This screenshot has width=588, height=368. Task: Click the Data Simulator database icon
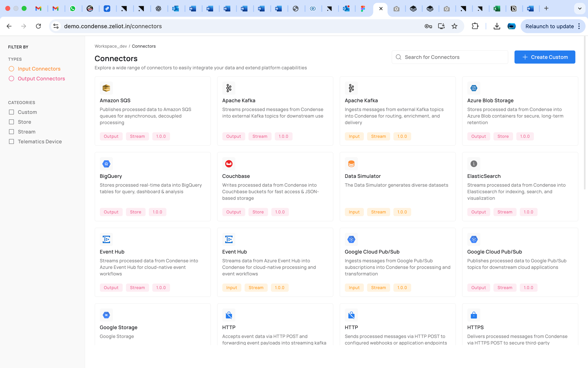coord(351,164)
